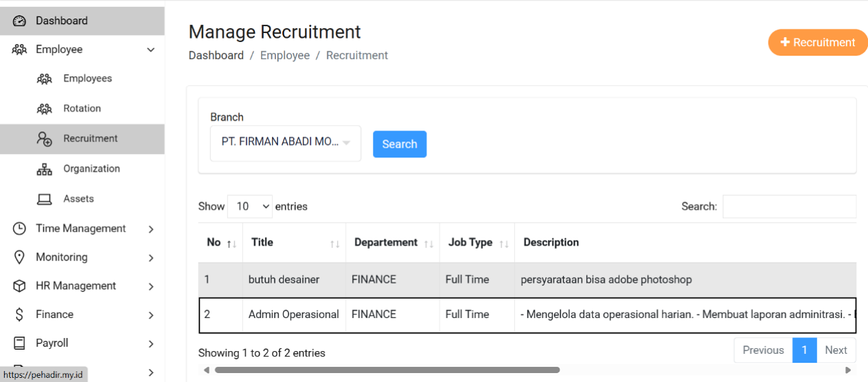Collapse the Employee menu chevron
This screenshot has height=382, width=868.
[151, 50]
